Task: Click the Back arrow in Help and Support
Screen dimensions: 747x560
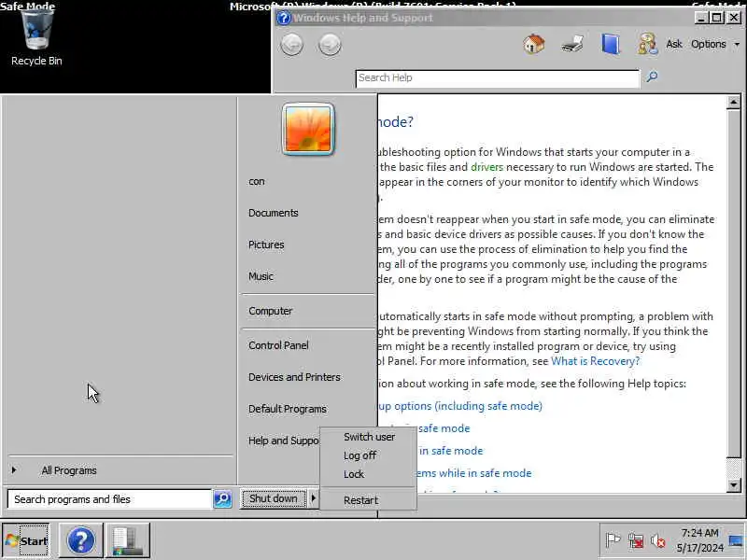Action: tap(291, 45)
